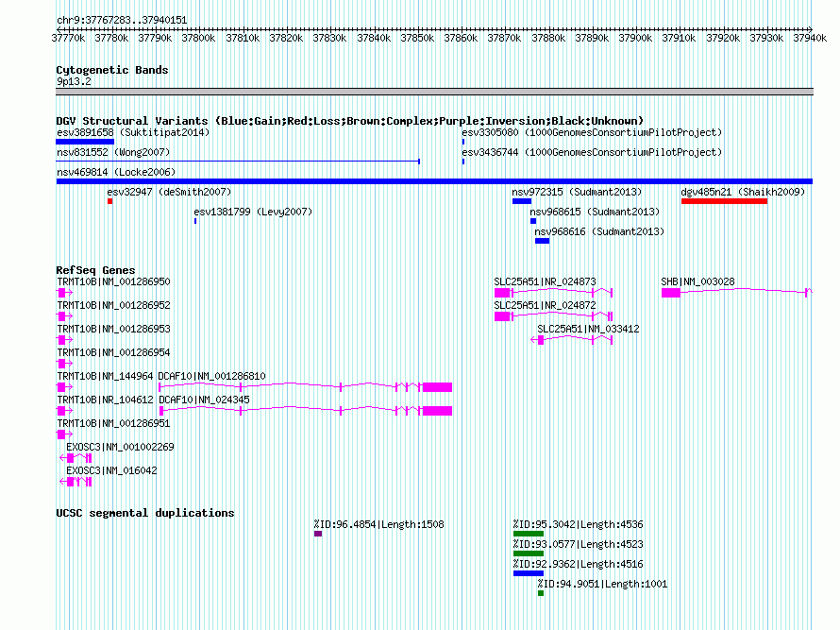Click the UCSC segmental duplications track title
Image resolution: width=840 pixels, height=630 pixels.
coord(145,513)
